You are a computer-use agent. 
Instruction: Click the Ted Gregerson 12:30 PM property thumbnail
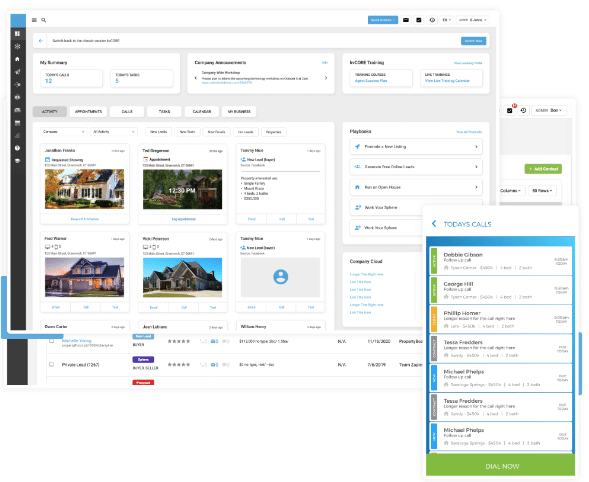tap(183, 189)
